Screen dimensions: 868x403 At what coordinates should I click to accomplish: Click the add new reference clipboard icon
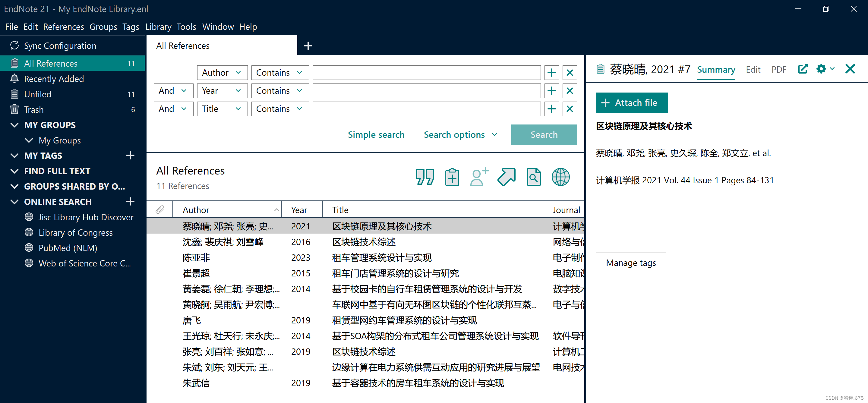[x=452, y=177]
